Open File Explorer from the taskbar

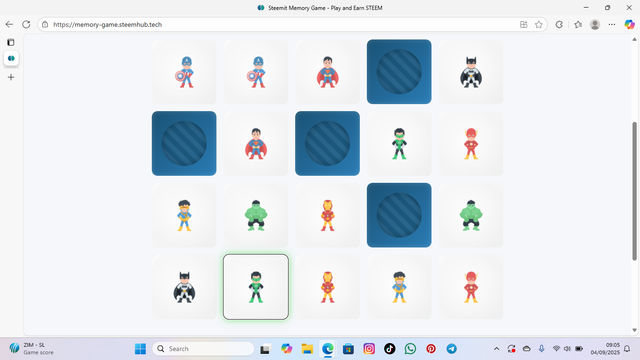pos(307,349)
